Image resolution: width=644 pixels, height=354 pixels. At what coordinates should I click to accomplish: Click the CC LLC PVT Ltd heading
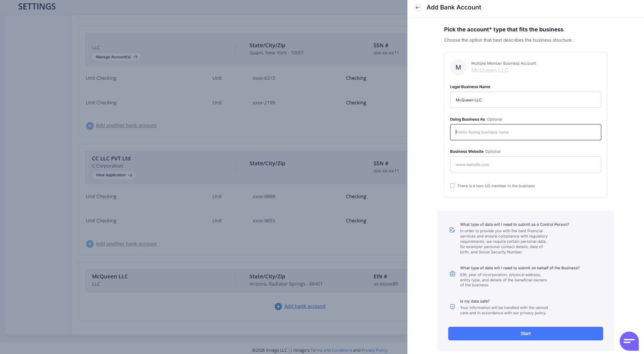(x=111, y=158)
